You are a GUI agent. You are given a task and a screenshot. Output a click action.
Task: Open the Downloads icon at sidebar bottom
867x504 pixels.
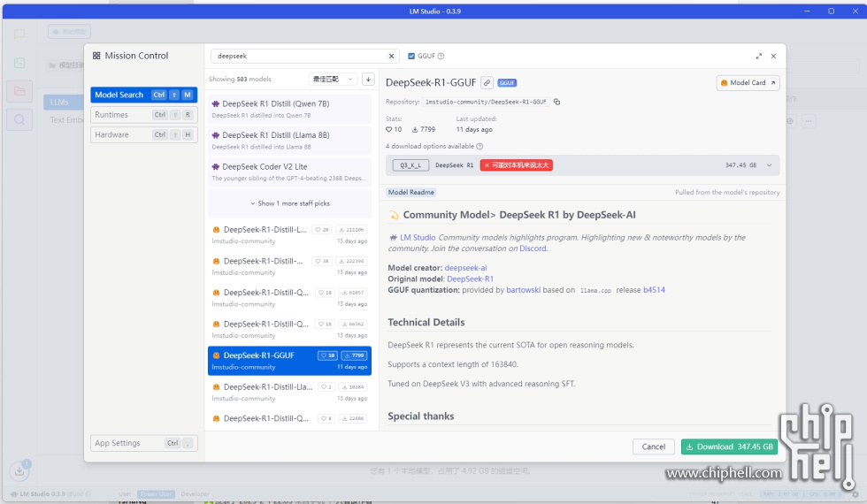coord(19,470)
